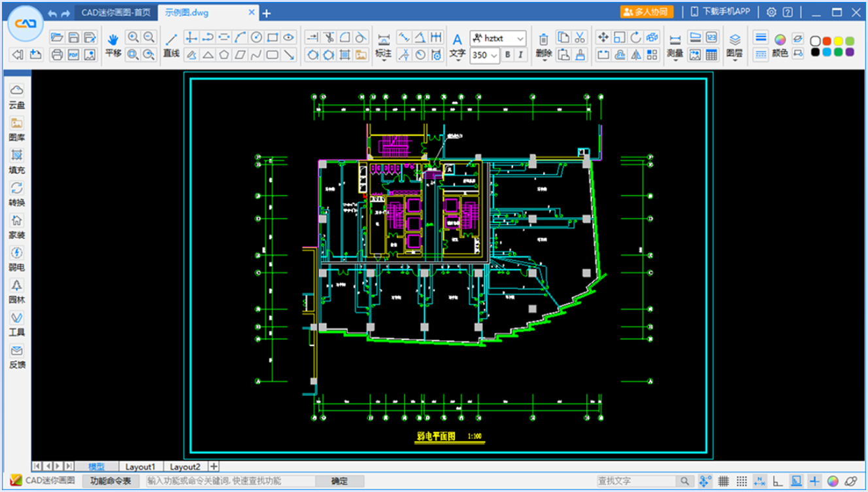Pick the red color swatch
The image size is (868, 492).
click(x=826, y=41)
